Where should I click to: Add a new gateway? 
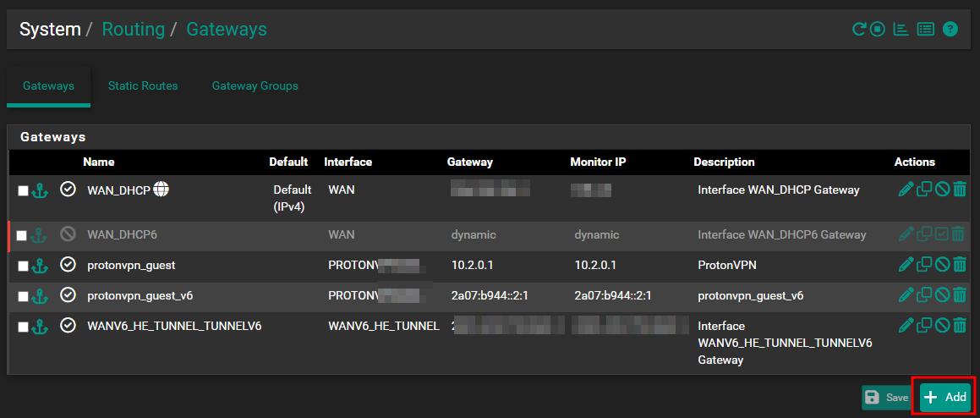point(945,398)
